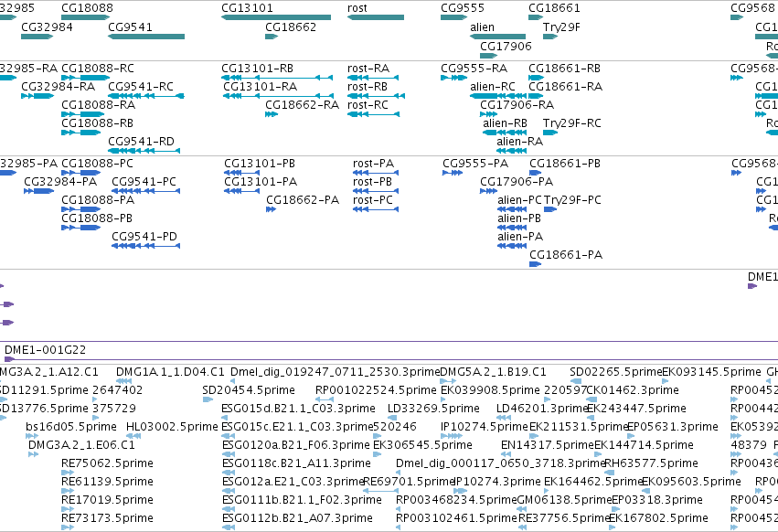Select the CG32984-PA protein label

pos(60,182)
